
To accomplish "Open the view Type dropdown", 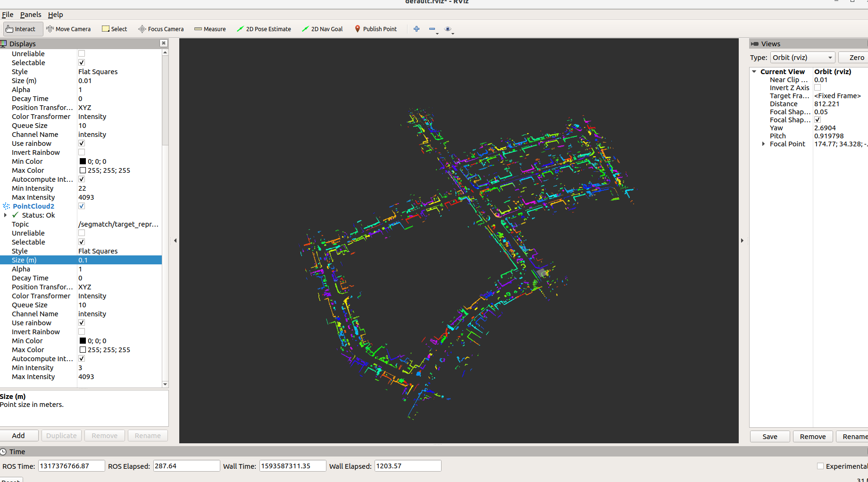I will tap(802, 58).
